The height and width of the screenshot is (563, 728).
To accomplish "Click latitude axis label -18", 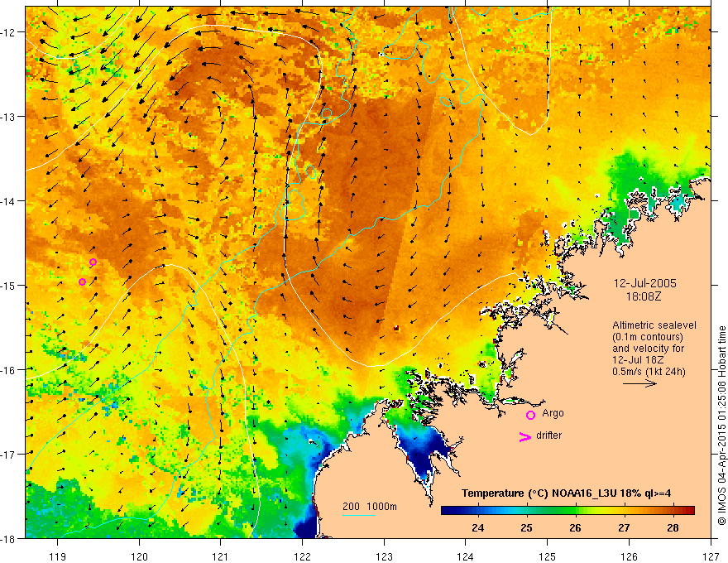I will (8, 538).
